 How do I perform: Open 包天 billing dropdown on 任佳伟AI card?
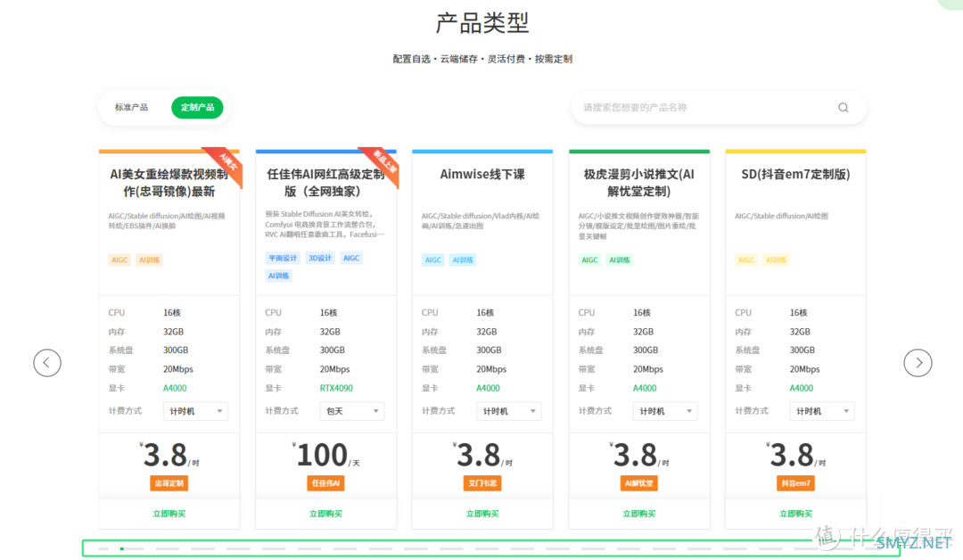tap(352, 411)
